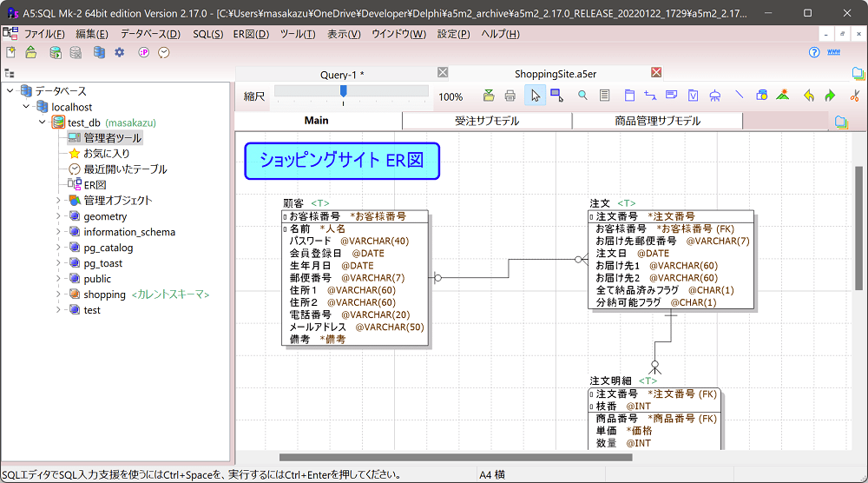Redo with the green forward arrow
868x483 pixels.
[830, 96]
